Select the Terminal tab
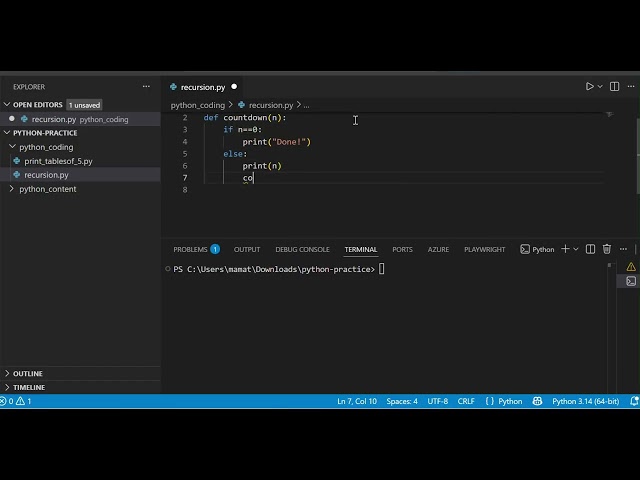The image size is (640, 480). click(361, 249)
